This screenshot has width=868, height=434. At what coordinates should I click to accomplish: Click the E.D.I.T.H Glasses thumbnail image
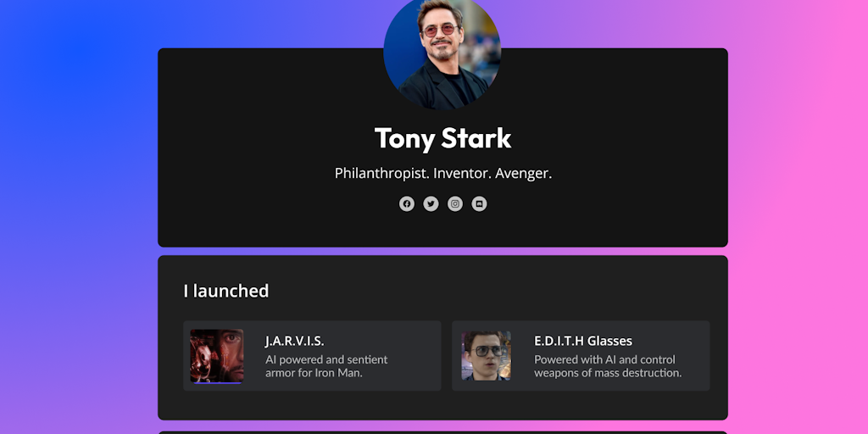point(486,356)
